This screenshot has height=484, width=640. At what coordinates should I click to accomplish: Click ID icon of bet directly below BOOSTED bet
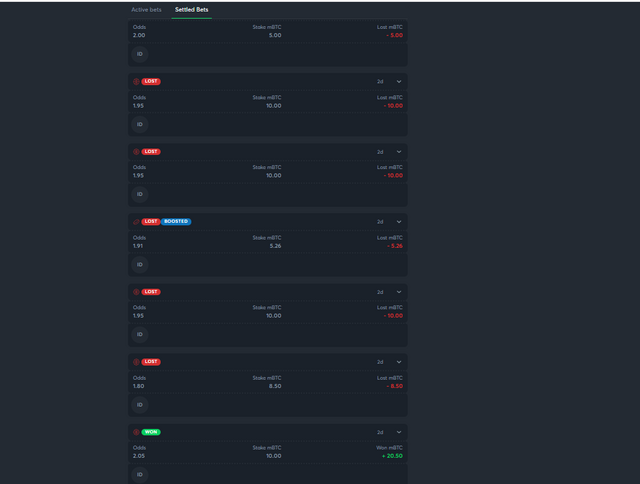click(x=140, y=334)
